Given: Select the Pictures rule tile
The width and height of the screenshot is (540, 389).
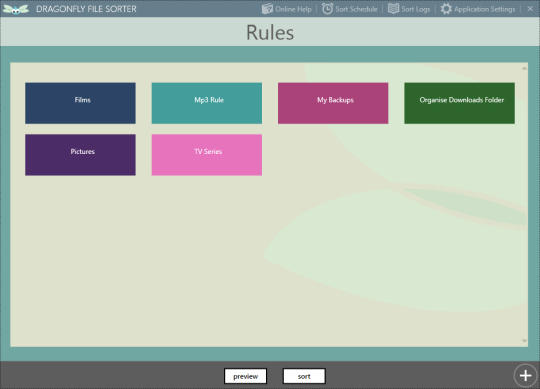Looking at the screenshot, I should [80, 155].
